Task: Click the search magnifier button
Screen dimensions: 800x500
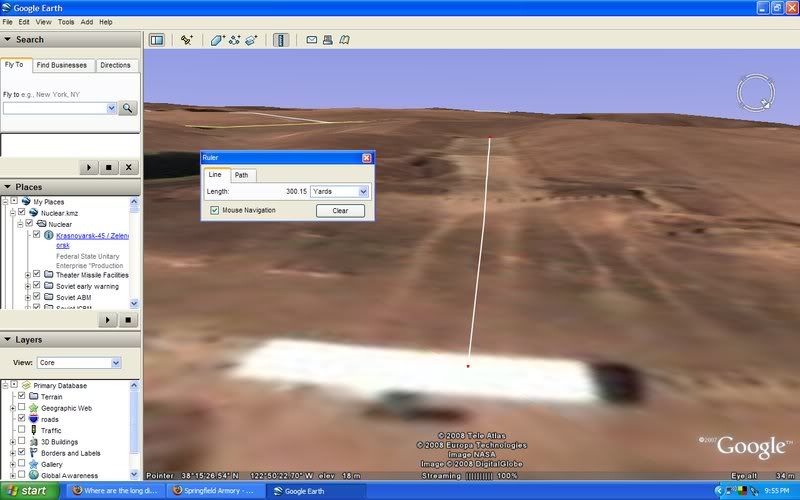Action: pos(128,108)
